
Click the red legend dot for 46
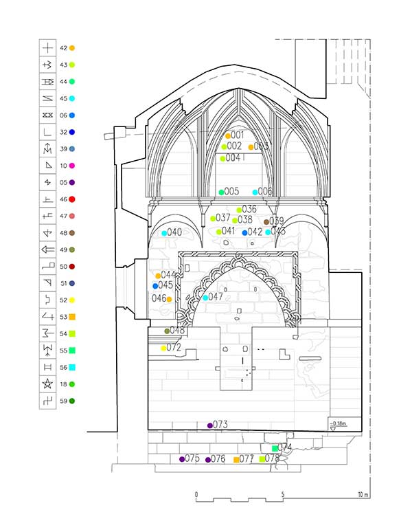[x=72, y=199]
